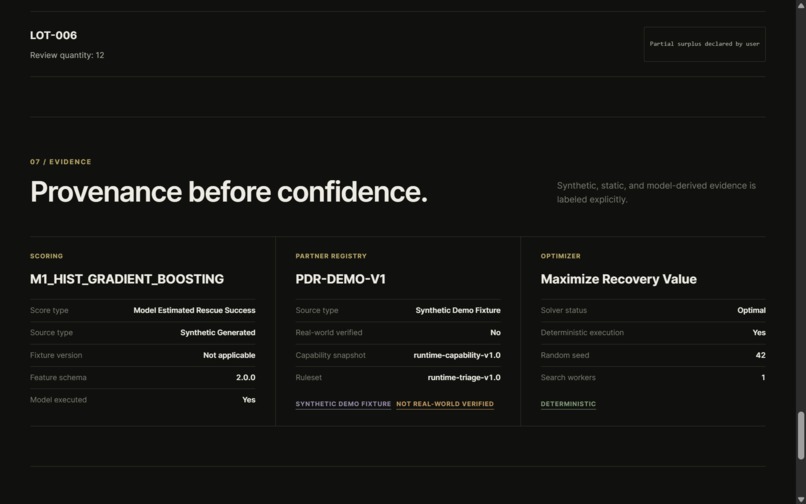Click the 'Deterministic execution' row label

click(x=582, y=333)
